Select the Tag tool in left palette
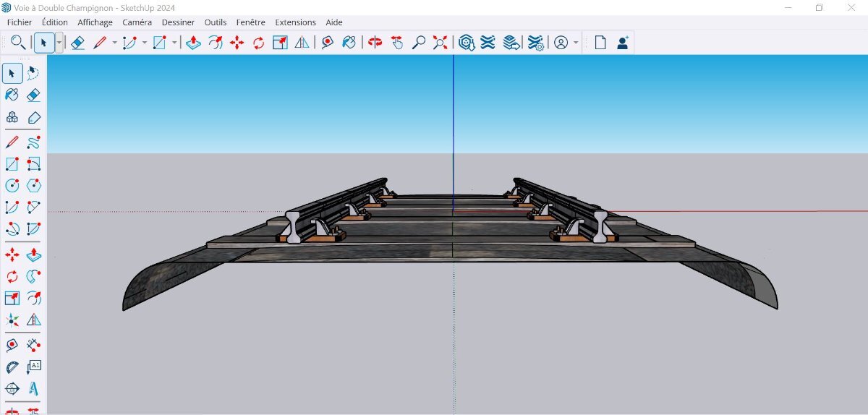 coord(33,118)
